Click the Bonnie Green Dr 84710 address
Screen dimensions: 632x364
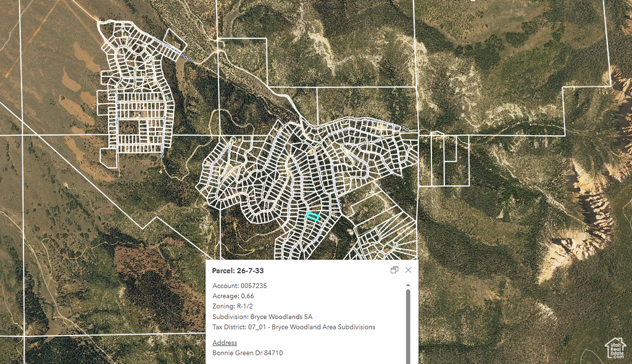point(247,353)
